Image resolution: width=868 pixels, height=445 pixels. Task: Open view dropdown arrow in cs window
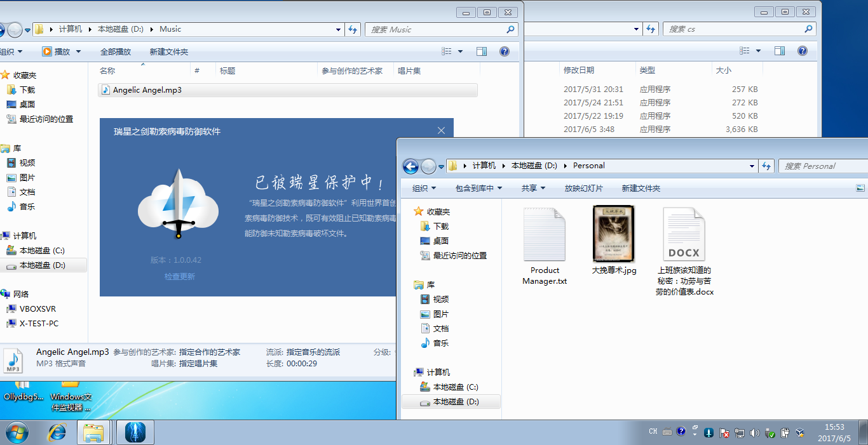(758, 51)
